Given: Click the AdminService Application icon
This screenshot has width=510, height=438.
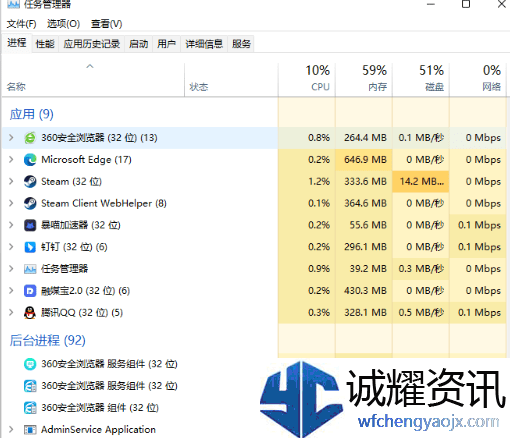Looking at the screenshot, I should pos(30,430).
